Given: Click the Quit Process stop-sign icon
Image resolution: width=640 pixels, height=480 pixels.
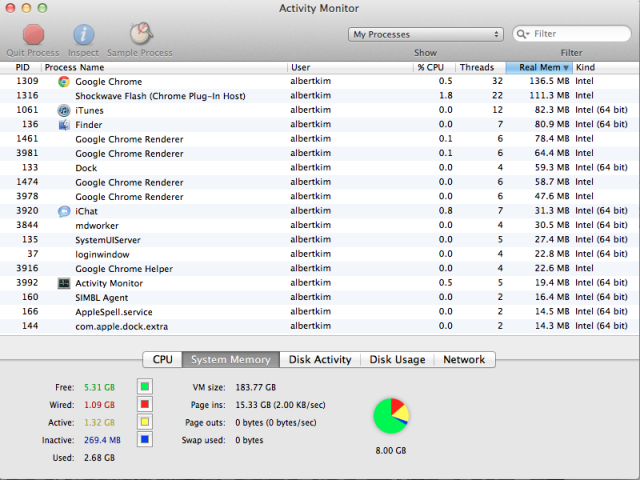Looking at the screenshot, I should tap(33, 34).
